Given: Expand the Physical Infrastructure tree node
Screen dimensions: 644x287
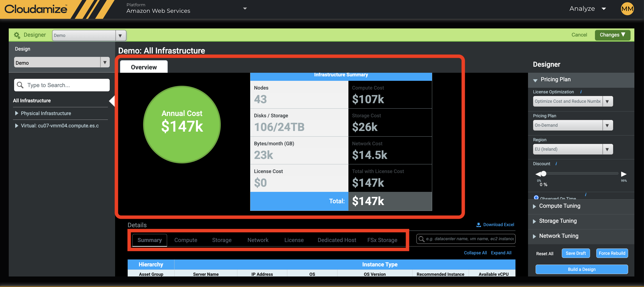Looking at the screenshot, I should click(17, 113).
